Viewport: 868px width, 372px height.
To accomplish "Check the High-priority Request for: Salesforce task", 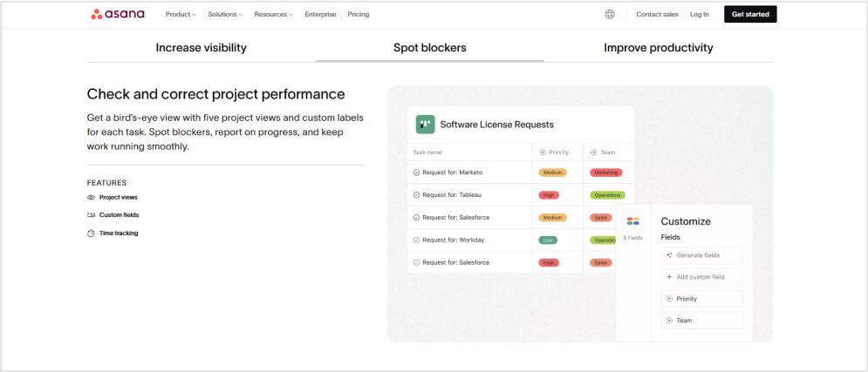I will (417, 262).
